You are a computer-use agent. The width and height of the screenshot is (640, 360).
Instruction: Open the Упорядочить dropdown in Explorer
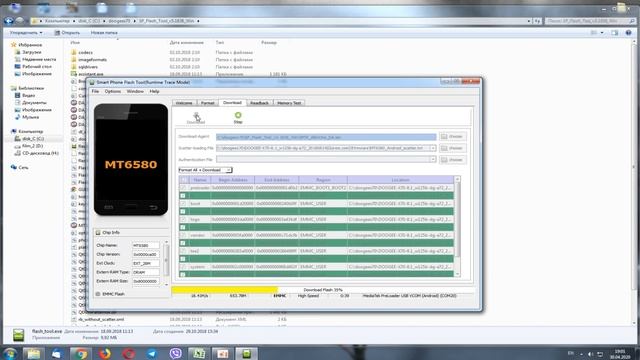tap(26, 32)
